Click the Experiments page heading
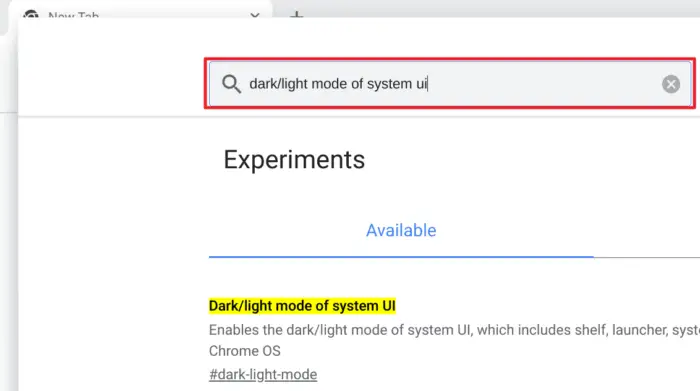 click(294, 159)
